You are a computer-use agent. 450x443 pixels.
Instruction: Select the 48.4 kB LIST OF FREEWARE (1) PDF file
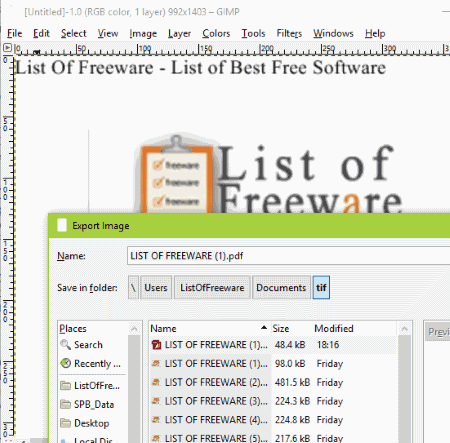(x=273, y=345)
